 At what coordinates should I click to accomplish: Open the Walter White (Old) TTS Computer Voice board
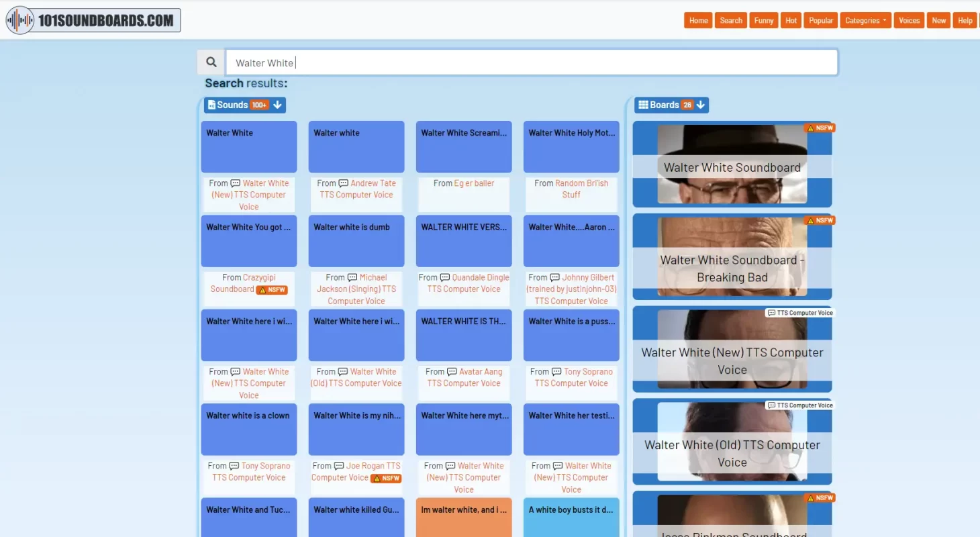point(732,442)
